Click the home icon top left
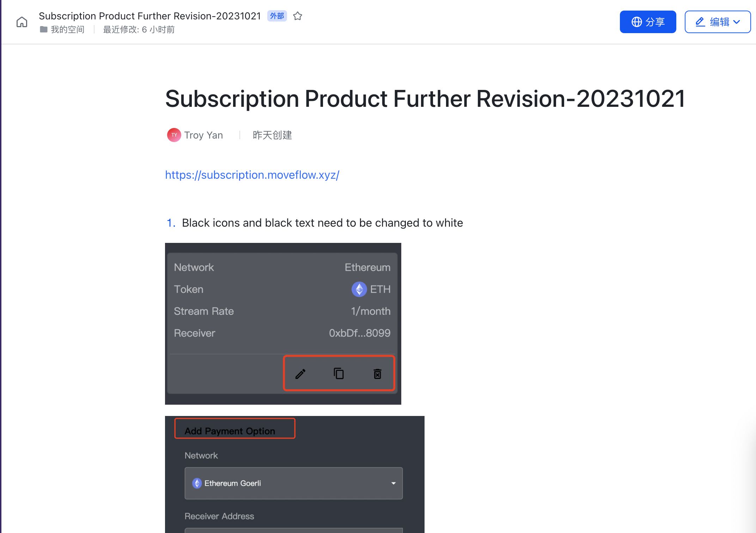This screenshot has height=533, width=756. (x=22, y=22)
